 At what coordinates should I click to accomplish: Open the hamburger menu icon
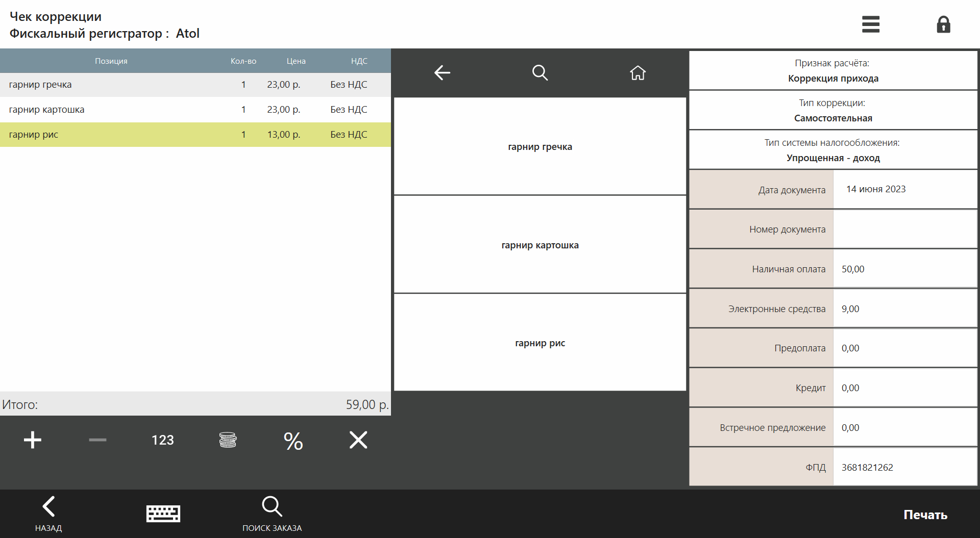tap(870, 24)
